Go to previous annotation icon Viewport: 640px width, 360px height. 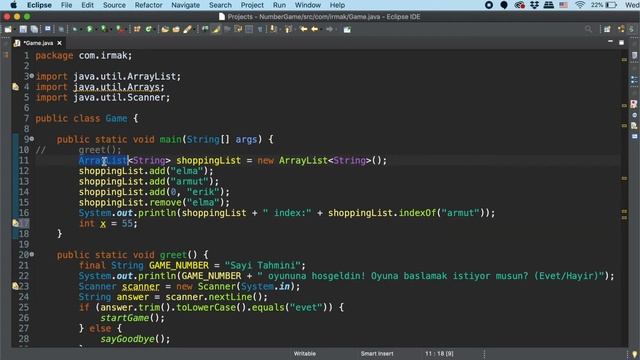[x=288, y=29]
